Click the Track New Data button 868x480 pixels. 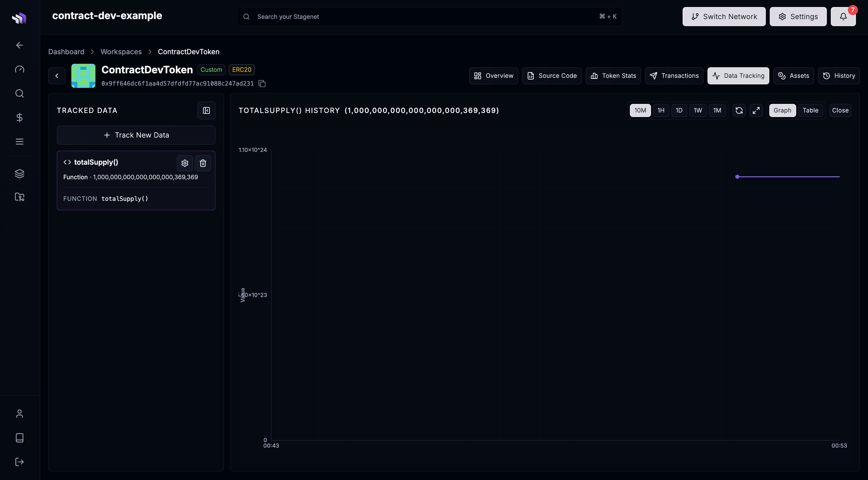coord(136,135)
